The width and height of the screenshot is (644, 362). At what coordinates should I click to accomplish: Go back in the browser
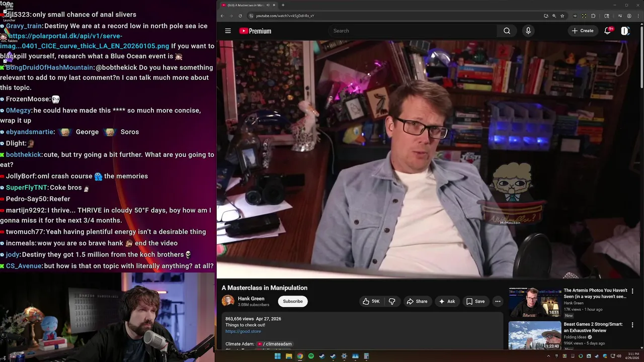[222, 16]
